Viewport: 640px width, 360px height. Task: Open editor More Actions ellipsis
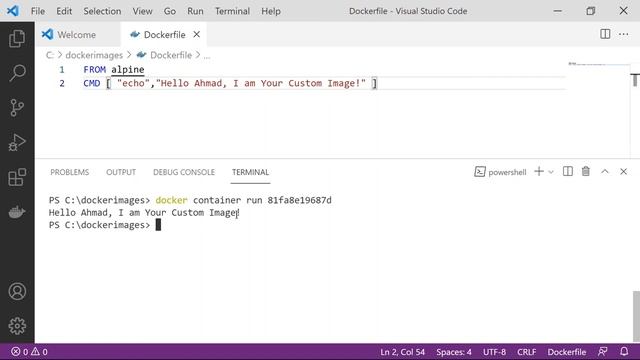pyautogui.click(x=623, y=34)
